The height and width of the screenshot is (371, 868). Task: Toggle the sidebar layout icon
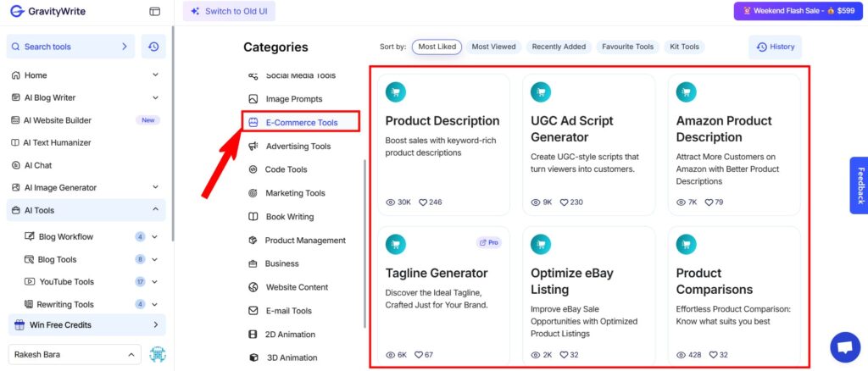[x=154, y=11]
